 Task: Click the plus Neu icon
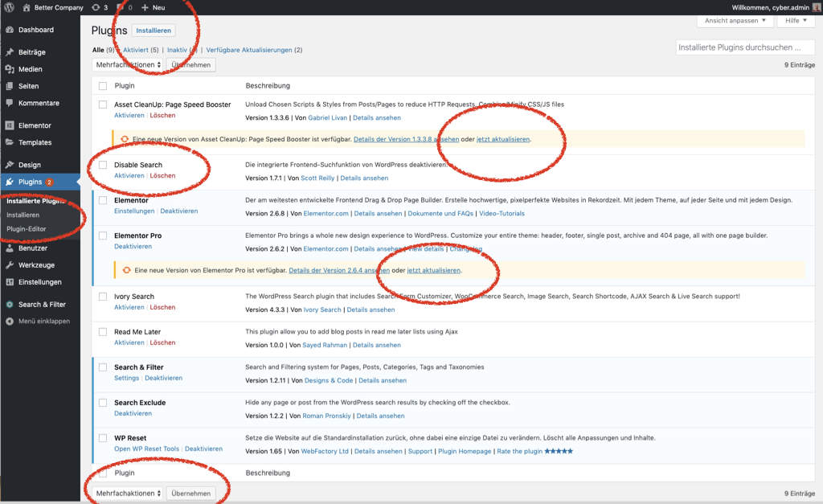[145, 7]
